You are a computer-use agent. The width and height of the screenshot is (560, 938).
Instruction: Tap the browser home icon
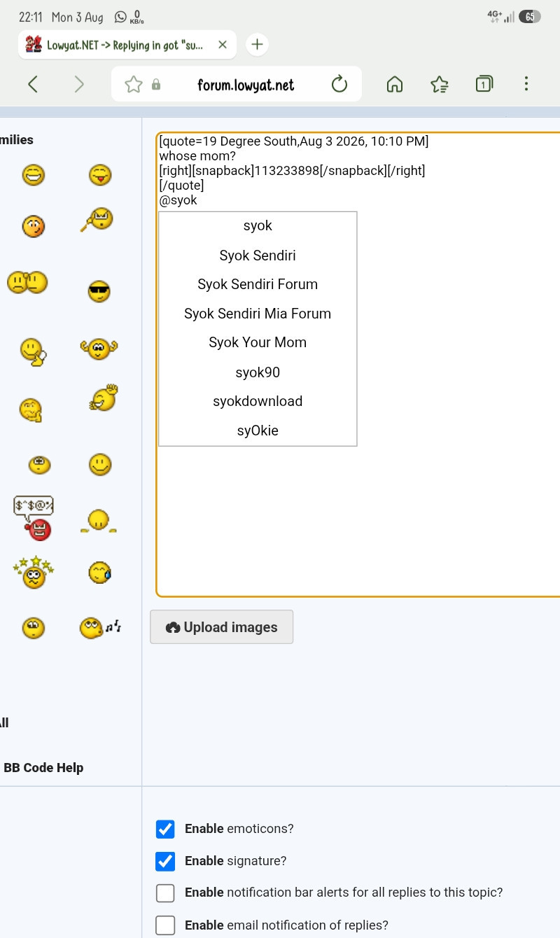[395, 85]
